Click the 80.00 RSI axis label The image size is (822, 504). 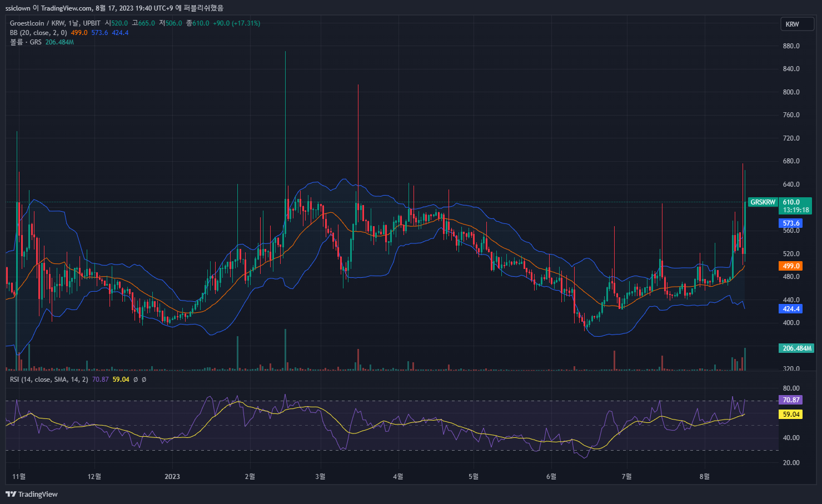791,388
